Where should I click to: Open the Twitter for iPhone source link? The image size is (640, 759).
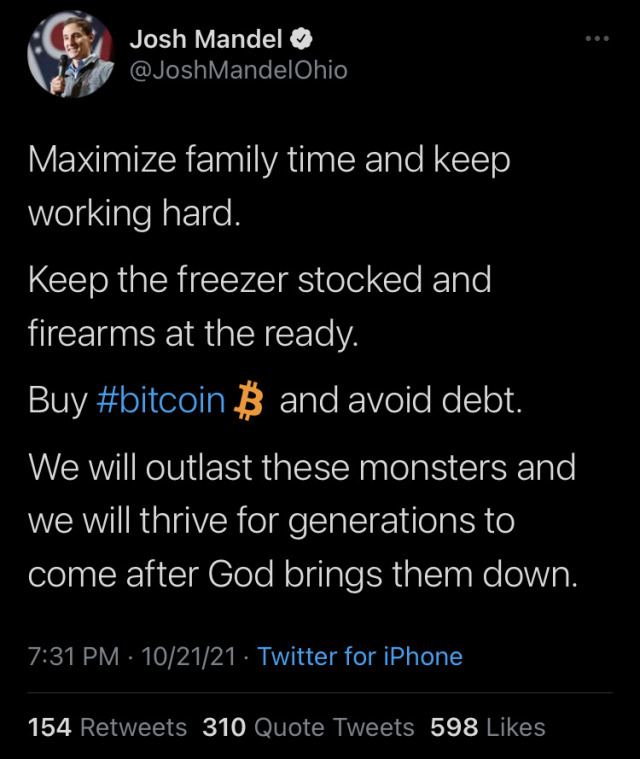click(x=360, y=657)
